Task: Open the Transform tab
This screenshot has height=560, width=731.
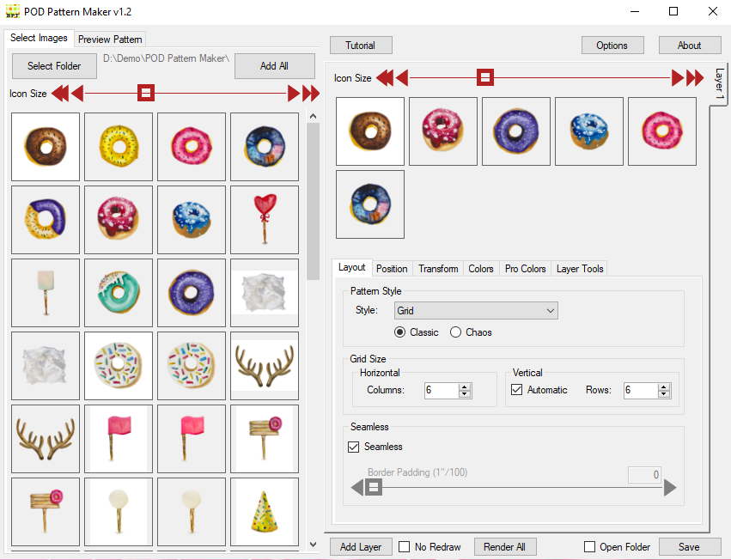Action: [438, 269]
